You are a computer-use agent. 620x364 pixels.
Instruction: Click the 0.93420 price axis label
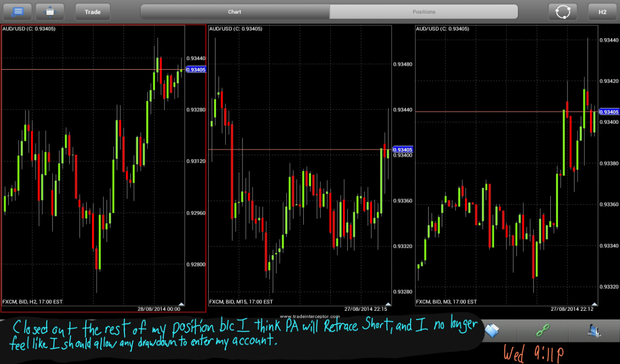pos(609,81)
